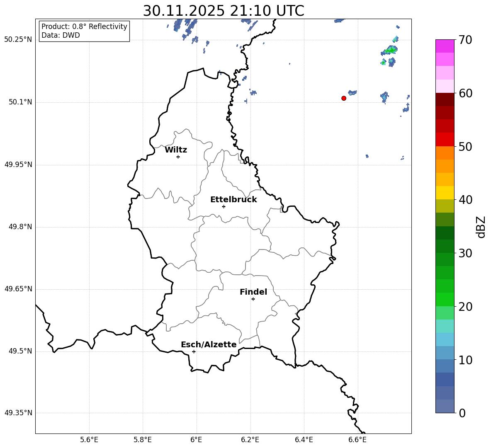
Task: Click the Esch/Alzette station cross marker
Action: click(x=194, y=351)
